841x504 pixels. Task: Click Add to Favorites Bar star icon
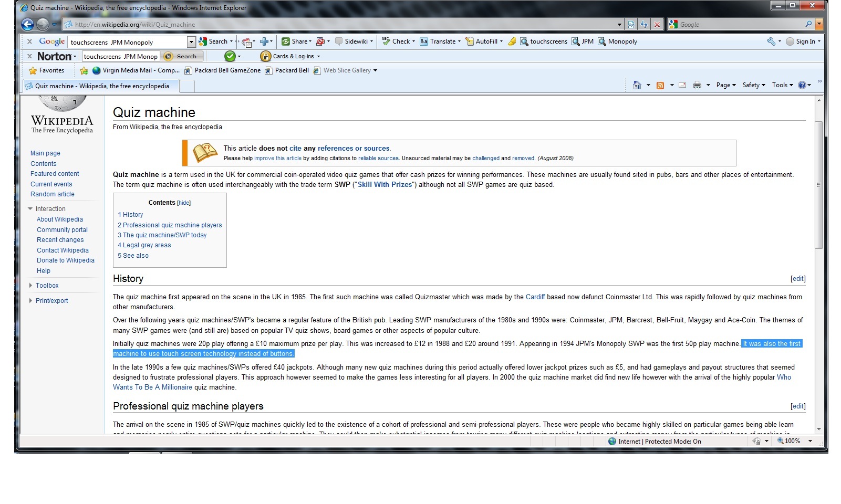[84, 70]
